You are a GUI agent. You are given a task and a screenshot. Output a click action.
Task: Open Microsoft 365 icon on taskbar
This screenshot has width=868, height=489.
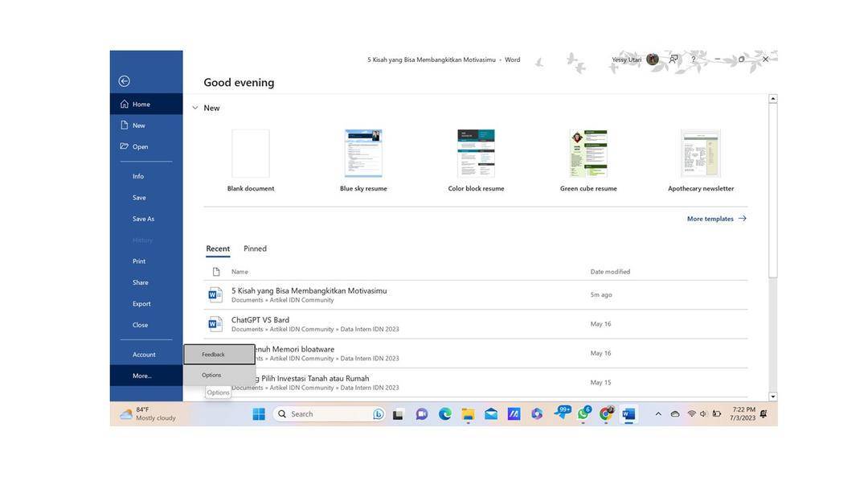[537, 414]
